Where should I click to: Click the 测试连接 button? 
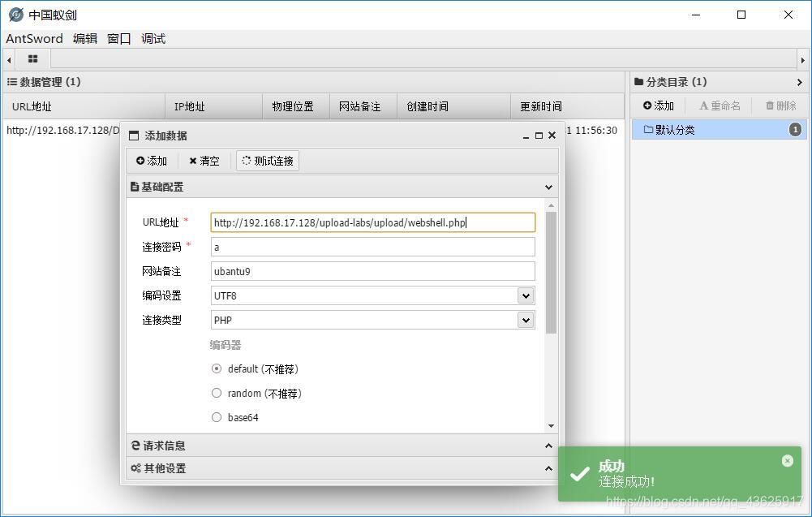pyautogui.click(x=268, y=162)
